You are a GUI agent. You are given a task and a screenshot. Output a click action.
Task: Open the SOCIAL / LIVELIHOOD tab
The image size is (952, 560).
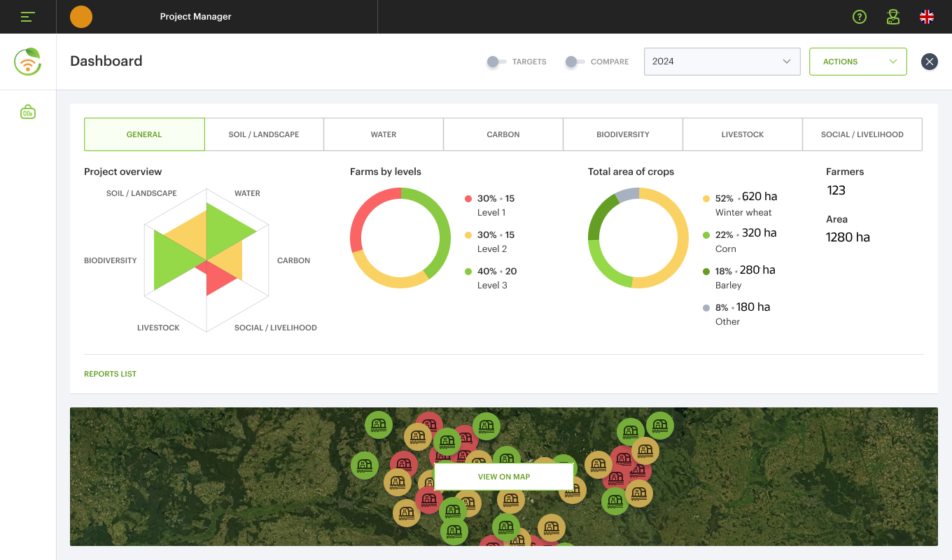pyautogui.click(x=862, y=134)
